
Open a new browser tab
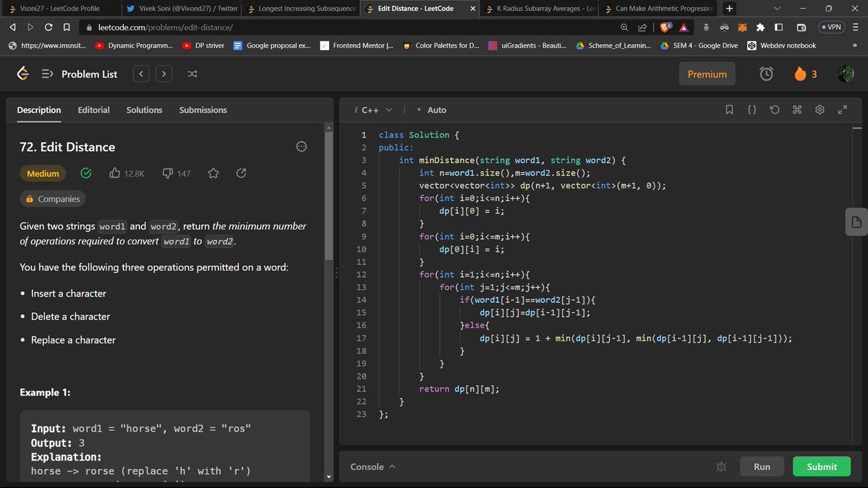[x=729, y=8]
